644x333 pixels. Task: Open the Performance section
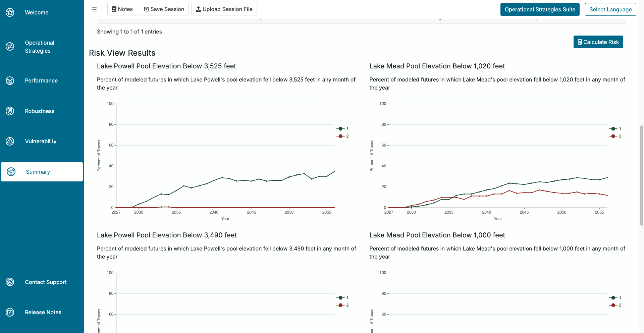41,80
